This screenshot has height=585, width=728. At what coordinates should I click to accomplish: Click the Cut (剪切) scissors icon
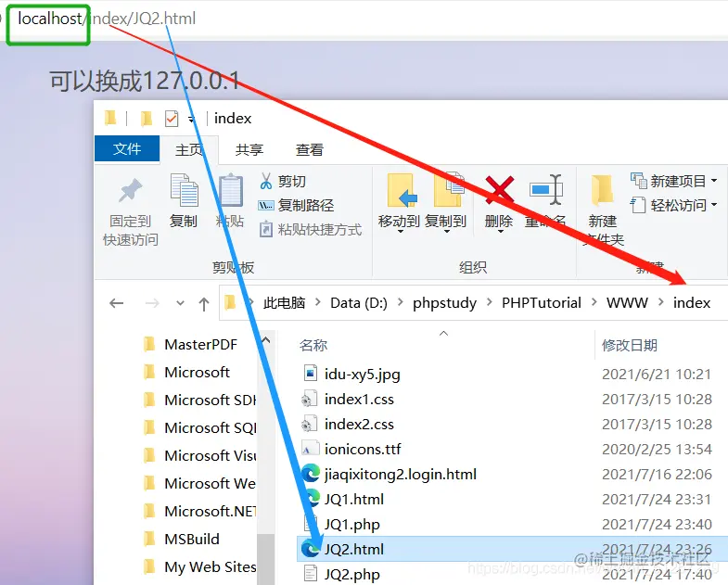click(x=266, y=181)
